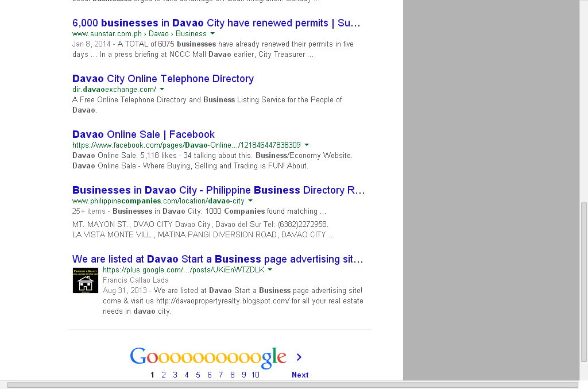Click sunstar.com.ph green URL text

140,34
